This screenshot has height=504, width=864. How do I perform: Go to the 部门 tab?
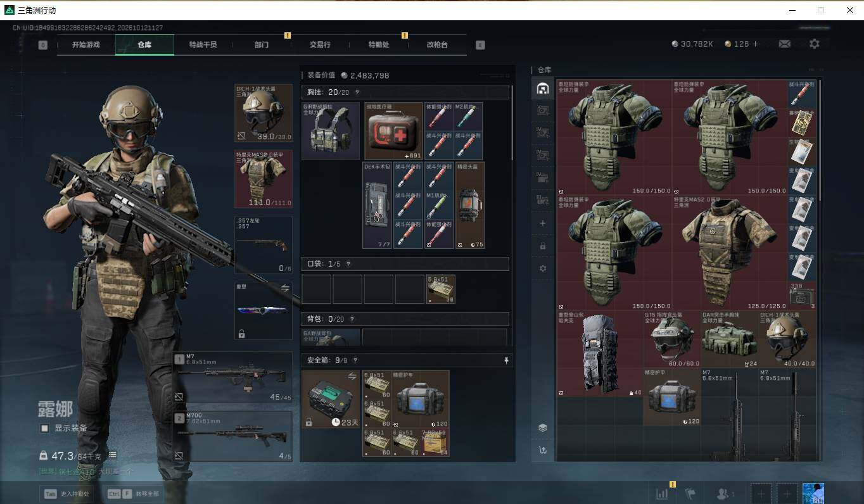pyautogui.click(x=262, y=45)
